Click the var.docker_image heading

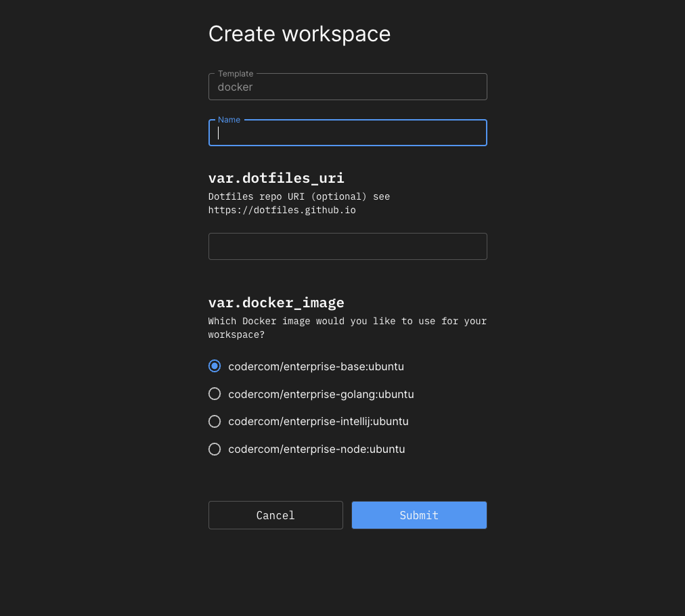[x=276, y=303]
